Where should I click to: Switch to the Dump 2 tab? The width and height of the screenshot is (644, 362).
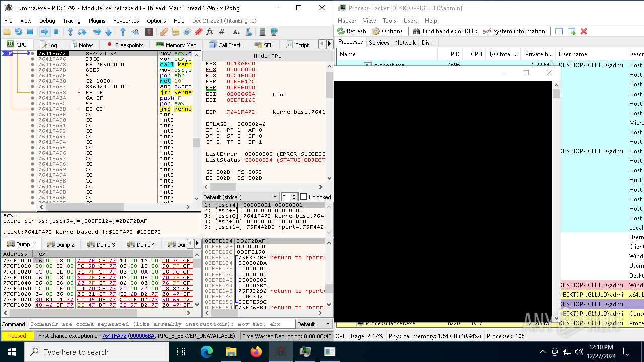(x=61, y=244)
